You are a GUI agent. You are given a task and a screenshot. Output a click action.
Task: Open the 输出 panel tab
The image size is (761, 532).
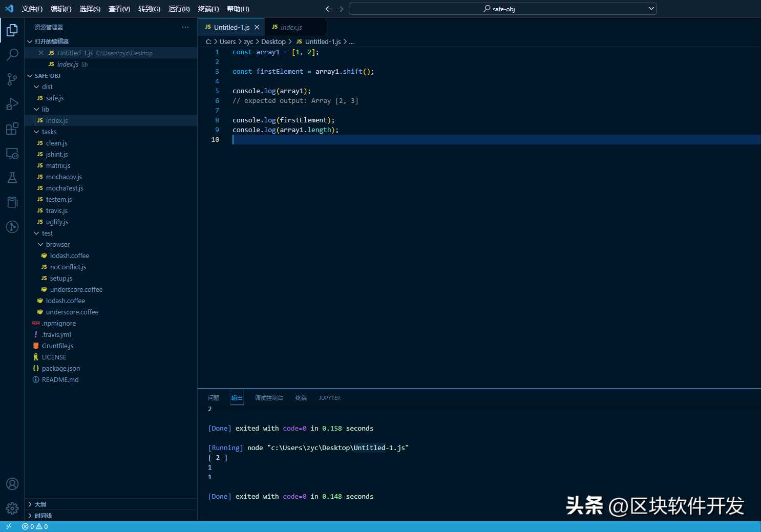237,398
